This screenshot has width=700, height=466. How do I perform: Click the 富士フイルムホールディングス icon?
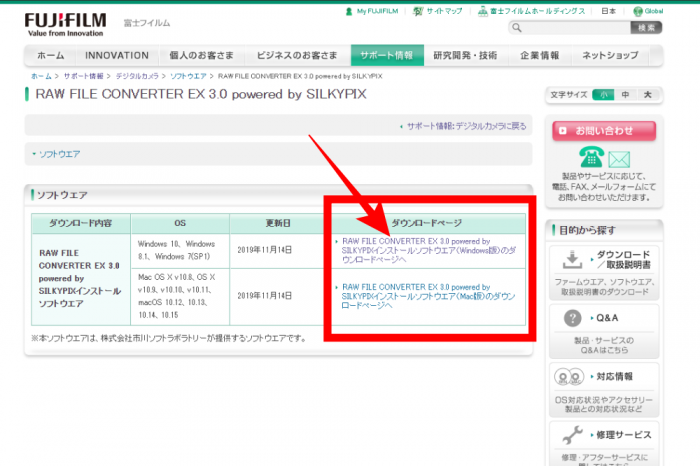483,11
